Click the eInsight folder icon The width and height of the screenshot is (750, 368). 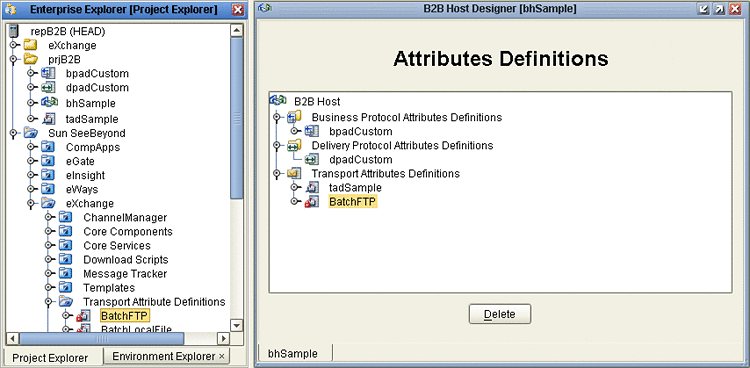point(48,175)
